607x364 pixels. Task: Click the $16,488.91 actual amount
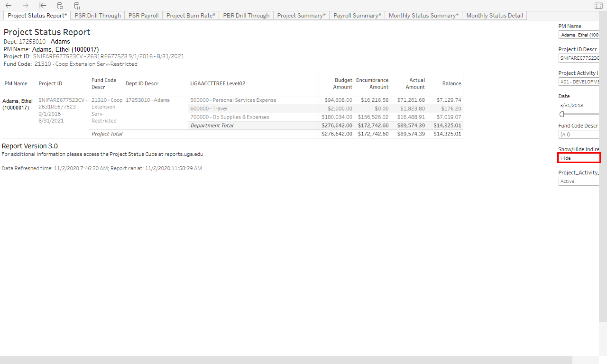pyautogui.click(x=411, y=117)
